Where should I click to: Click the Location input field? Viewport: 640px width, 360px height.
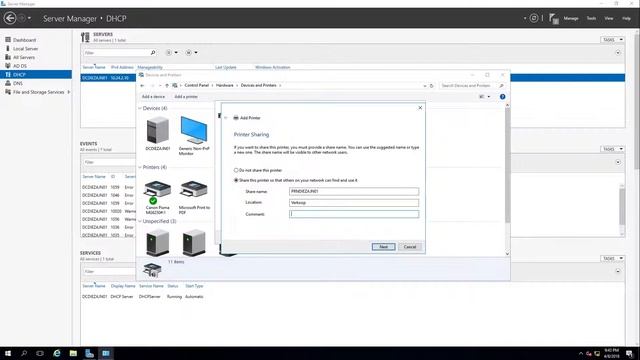pos(354,202)
